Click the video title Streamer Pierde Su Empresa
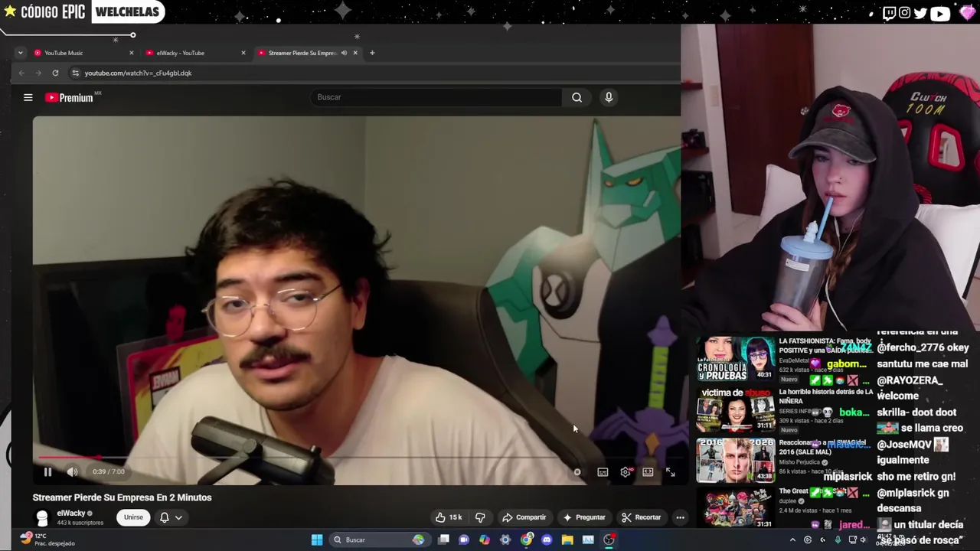This screenshot has height=551, width=980. point(122,497)
